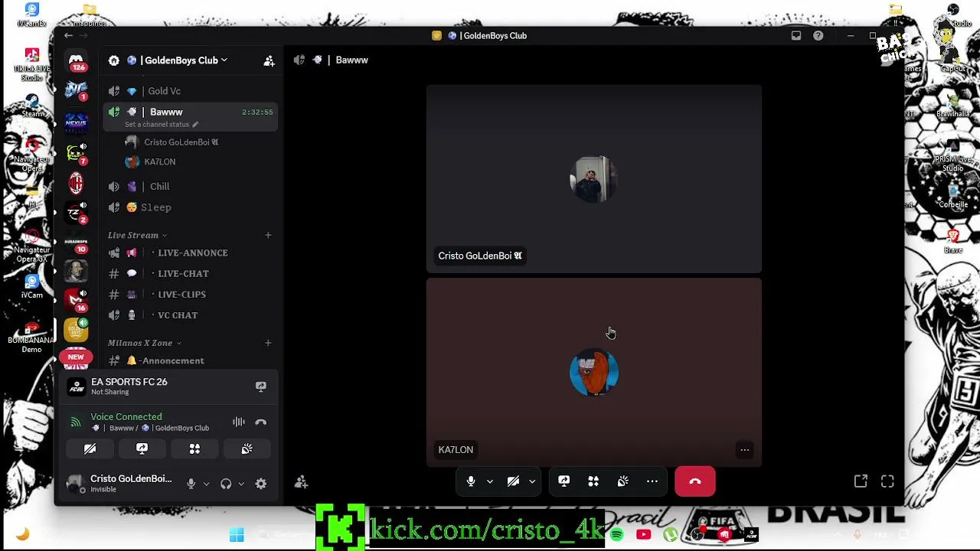Open the LIVE-ANNONCE channel
The width and height of the screenshot is (980, 551).
(x=191, y=253)
